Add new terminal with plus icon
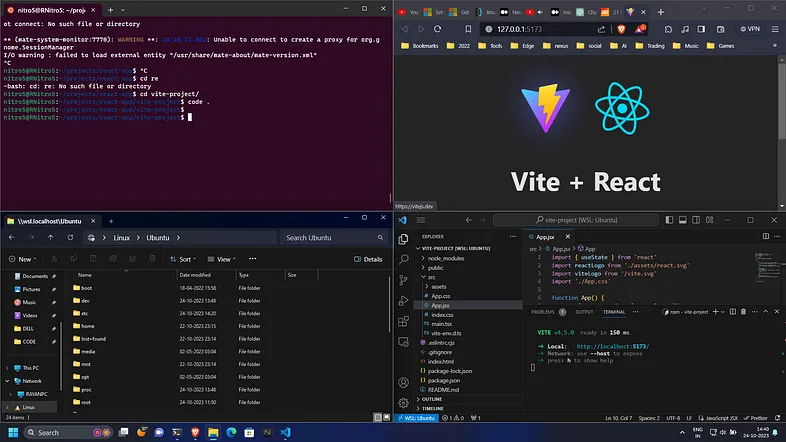This screenshot has width=786, height=442. coord(715,312)
